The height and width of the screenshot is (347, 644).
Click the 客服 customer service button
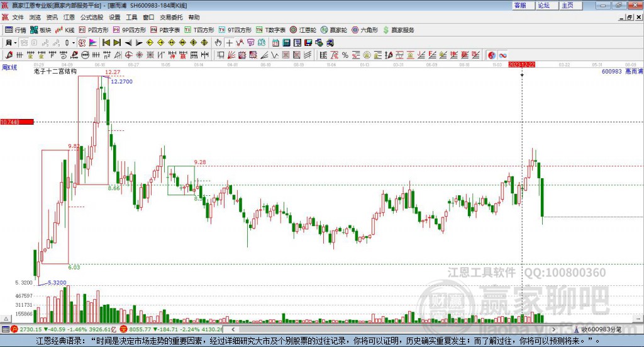tap(523, 5)
